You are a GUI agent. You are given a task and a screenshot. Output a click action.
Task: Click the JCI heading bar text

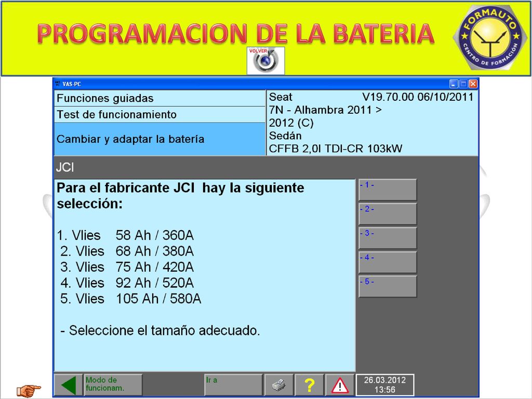point(65,168)
